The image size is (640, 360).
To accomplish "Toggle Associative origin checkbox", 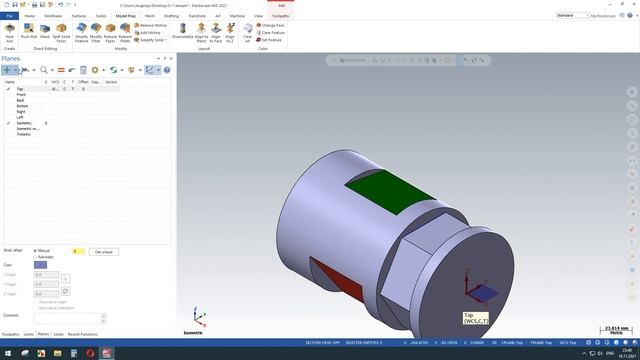I will pyautogui.click(x=37, y=302).
